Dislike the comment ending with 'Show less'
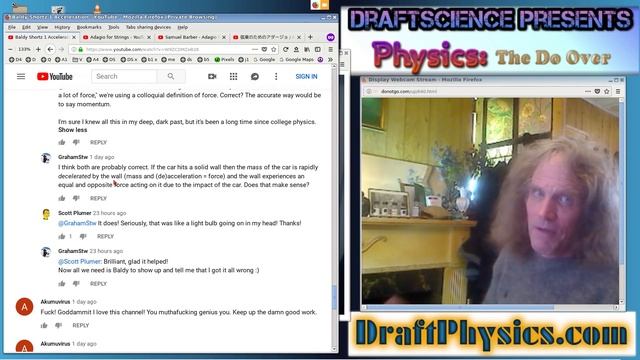This screenshot has height=360, width=640. [76, 142]
